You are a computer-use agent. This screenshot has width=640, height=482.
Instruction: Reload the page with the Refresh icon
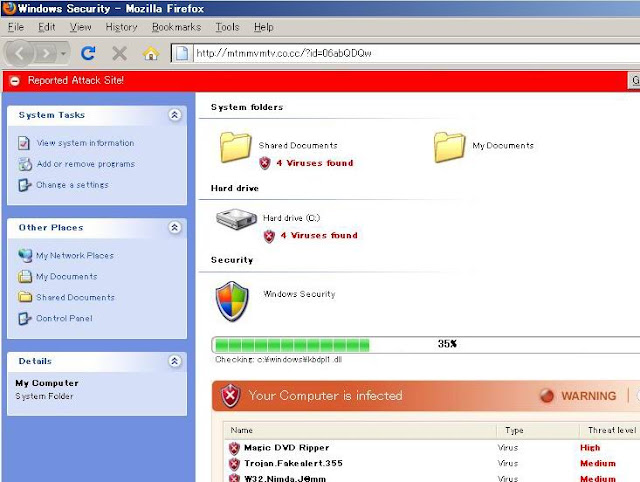tap(88, 53)
